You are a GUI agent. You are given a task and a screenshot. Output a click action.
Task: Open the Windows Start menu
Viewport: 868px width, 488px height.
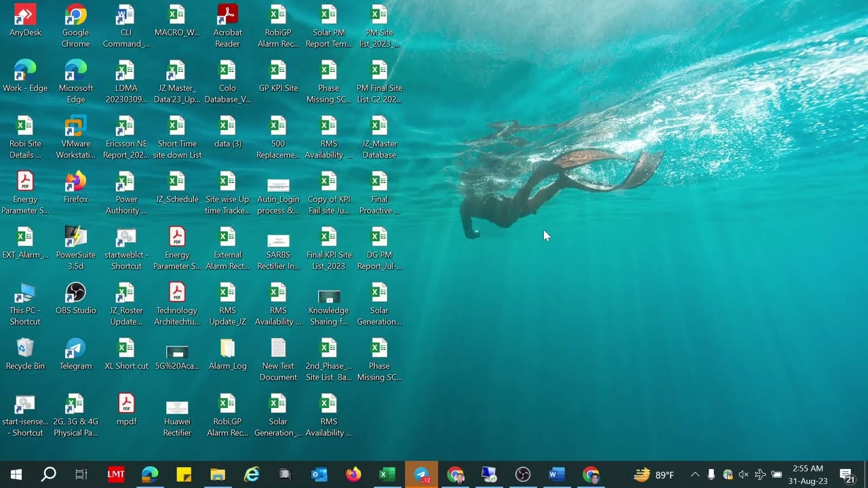pos(16,474)
